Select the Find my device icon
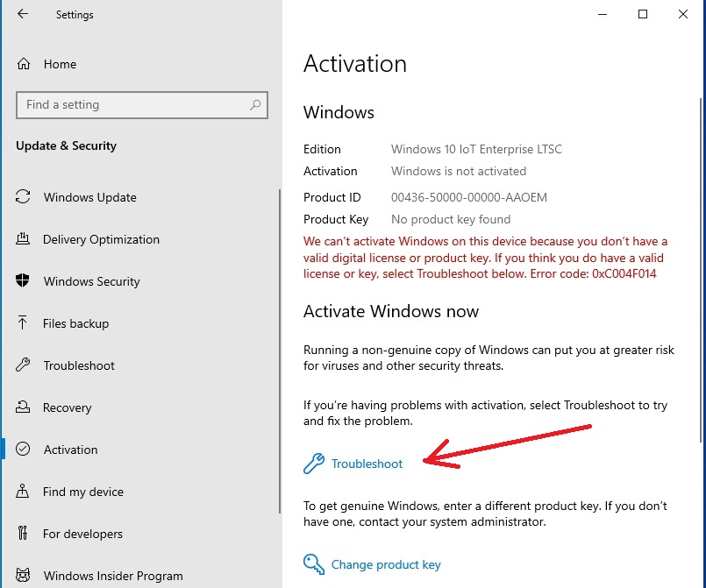 [x=23, y=491]
